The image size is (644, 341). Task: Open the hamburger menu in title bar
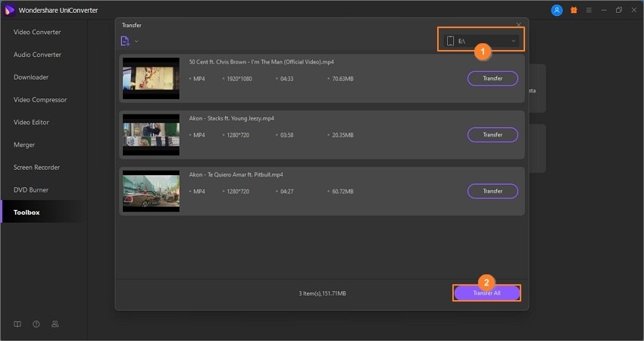click(589, 11)
